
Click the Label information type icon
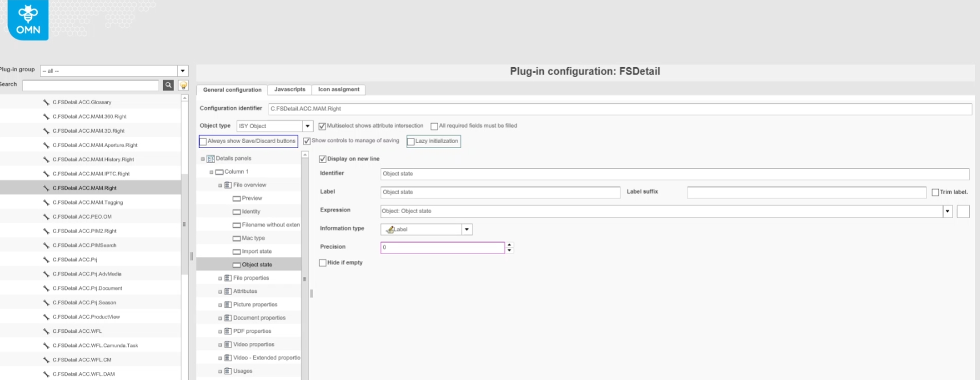pyautogui.click(x=390, y=230)
